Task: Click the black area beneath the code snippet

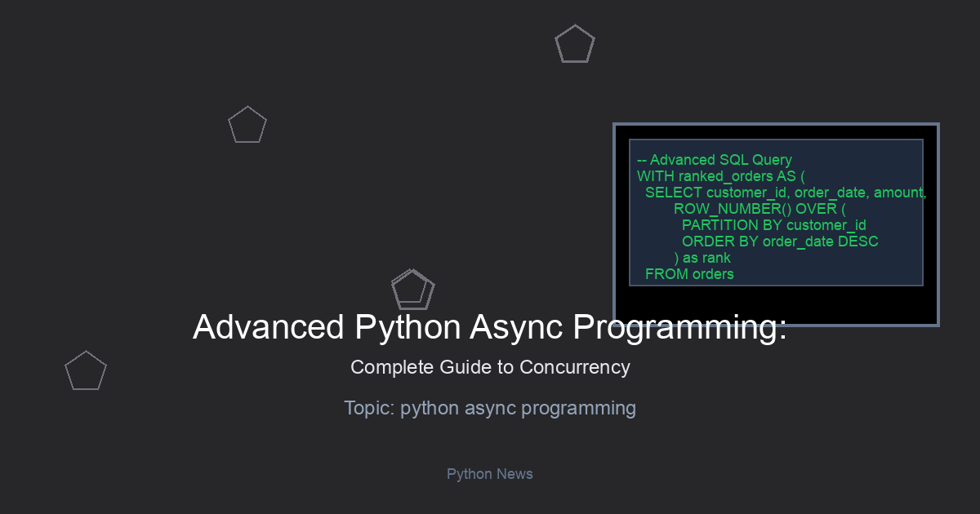Action: point(776,305)
